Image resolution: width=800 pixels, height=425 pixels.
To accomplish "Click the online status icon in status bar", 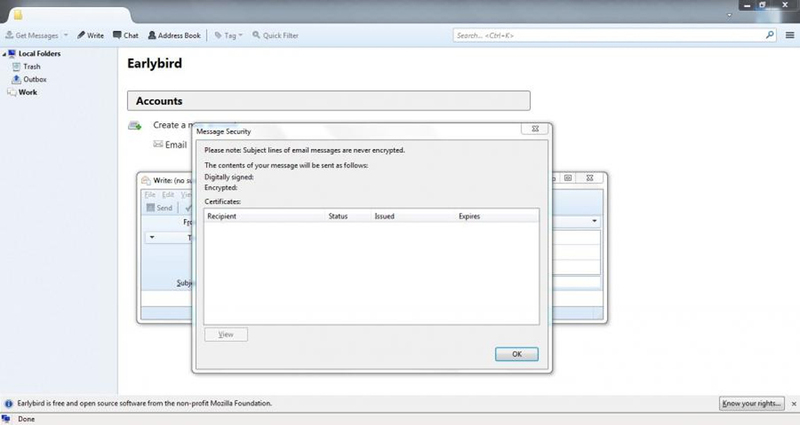I will pyautogui.click(x=6, y=419).
